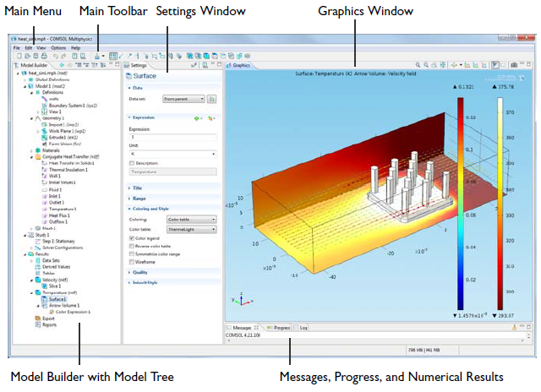Click the blue Show icon in Model Builder toolbar

tap(62, 65)
